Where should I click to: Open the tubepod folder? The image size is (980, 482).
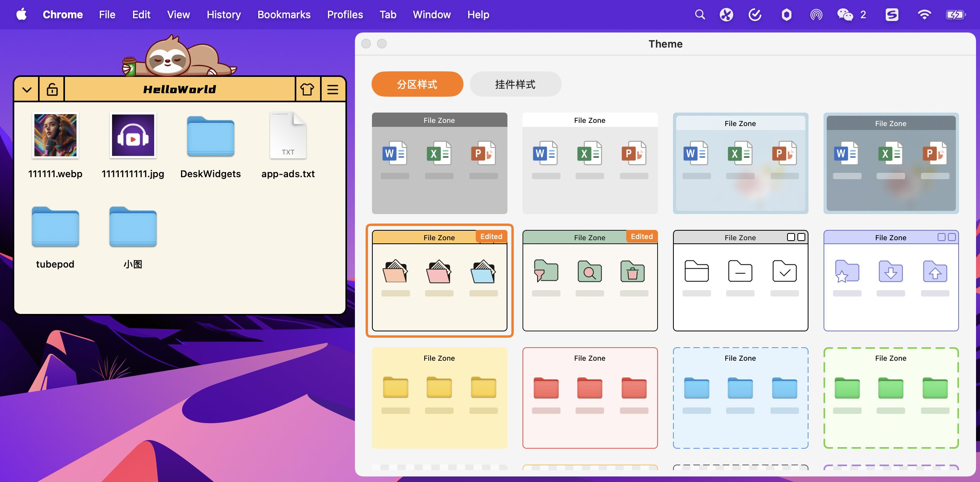[x=55, y=227]
